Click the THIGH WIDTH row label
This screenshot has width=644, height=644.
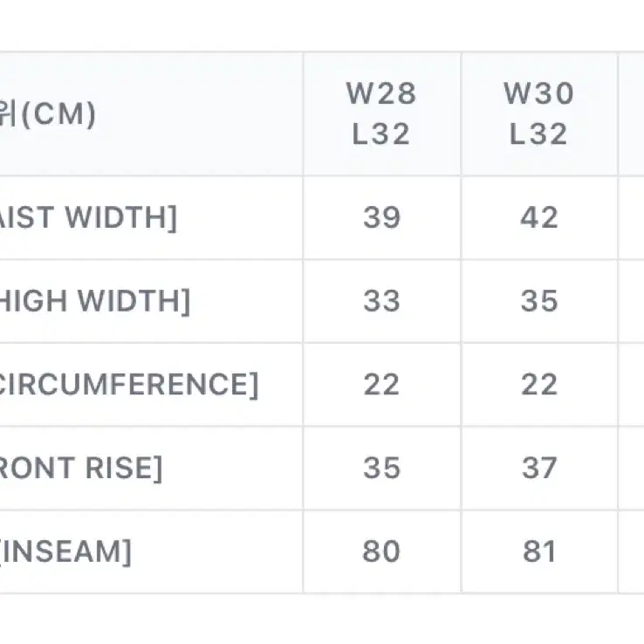(x=94, y=301)
